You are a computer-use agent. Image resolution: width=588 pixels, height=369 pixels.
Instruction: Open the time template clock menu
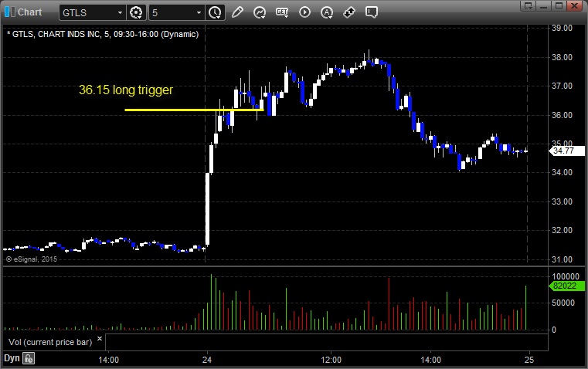point(216,12)
